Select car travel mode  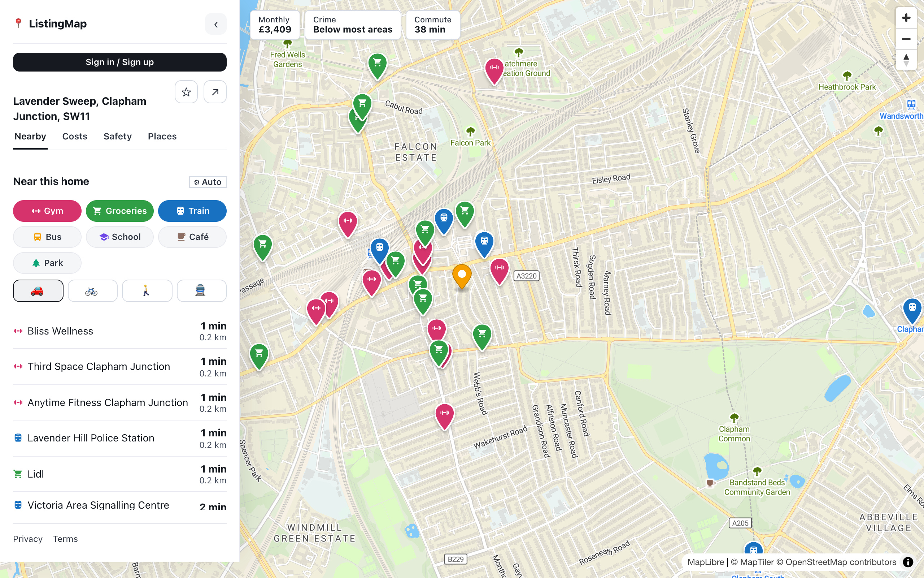(38, 291)
